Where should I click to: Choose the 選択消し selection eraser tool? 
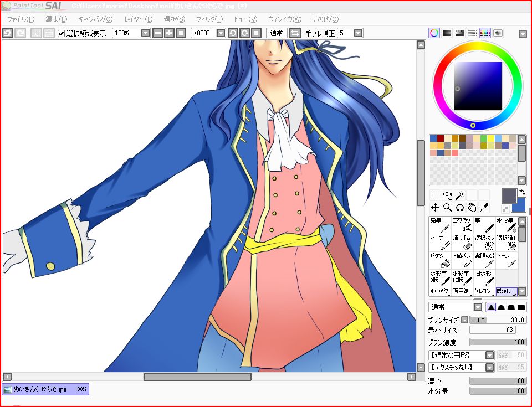point(507,243)
